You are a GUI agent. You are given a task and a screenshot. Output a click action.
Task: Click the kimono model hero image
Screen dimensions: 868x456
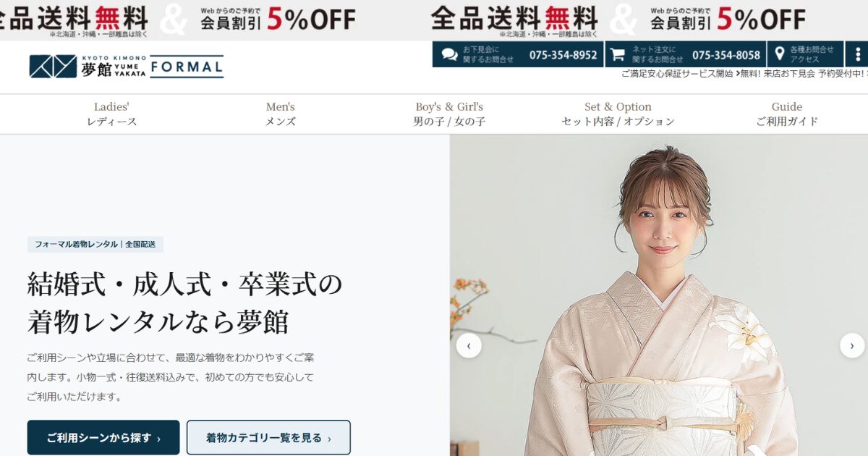pos(659,295)
